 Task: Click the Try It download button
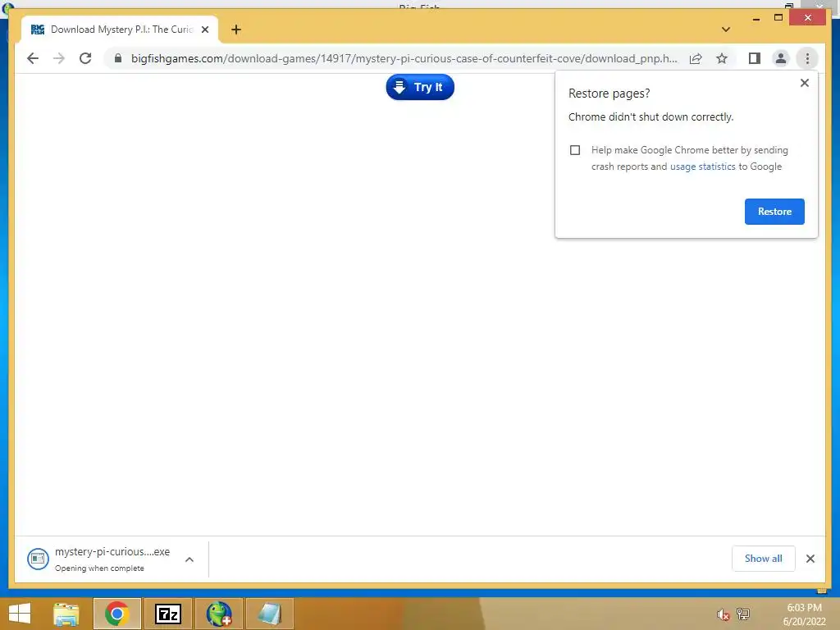(x=420, y=87)
